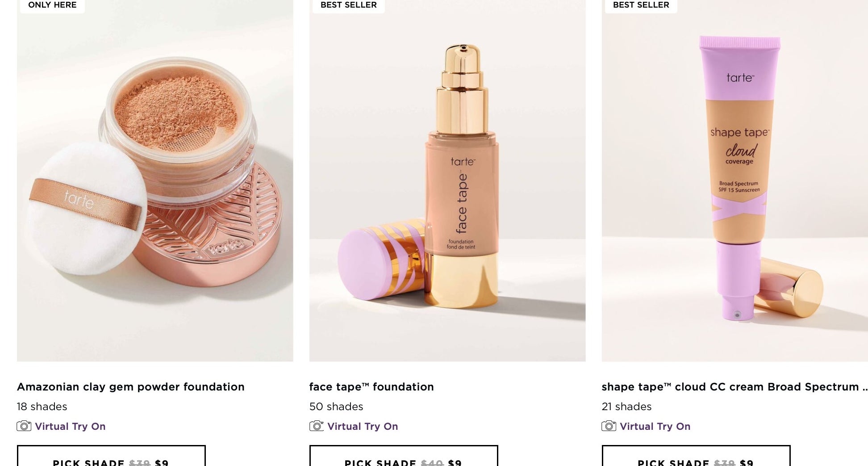
Task: Click BEST SELLER badge on shape tape
Action: (641, 5)
